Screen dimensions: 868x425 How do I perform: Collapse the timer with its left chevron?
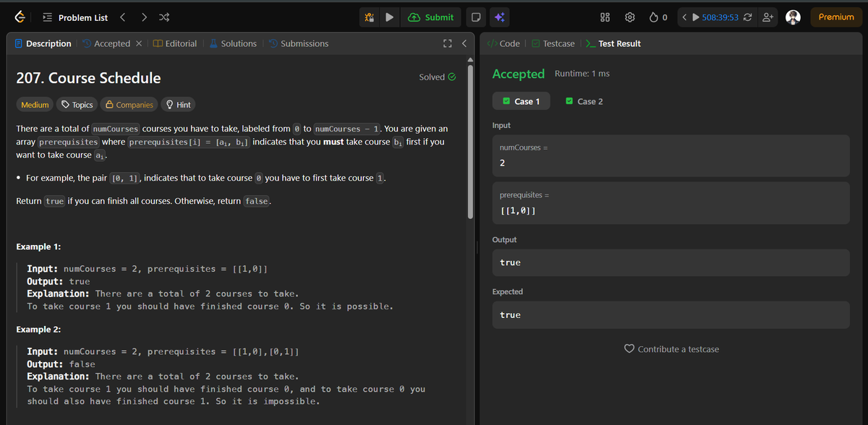coord(684,17)
